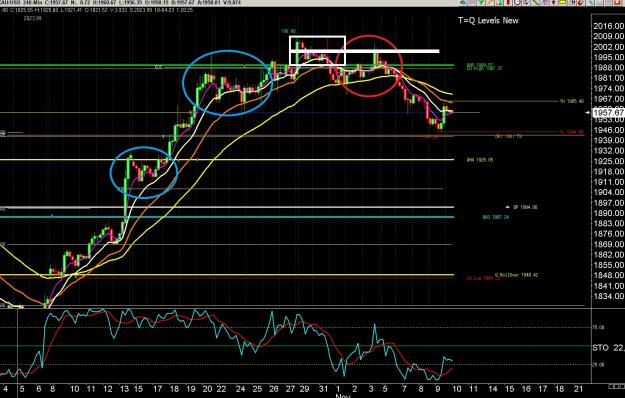Click date 13 on time axis

point(124,389)
